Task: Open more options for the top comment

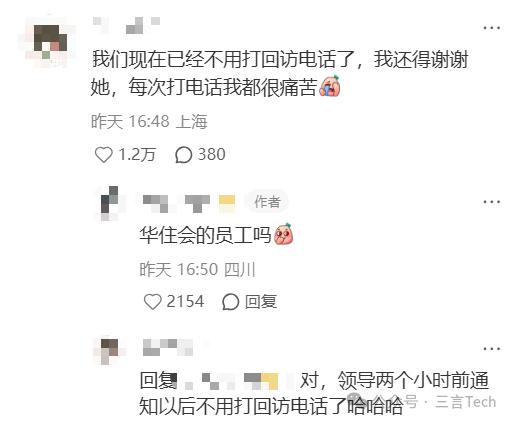Action: coord(492,28)
